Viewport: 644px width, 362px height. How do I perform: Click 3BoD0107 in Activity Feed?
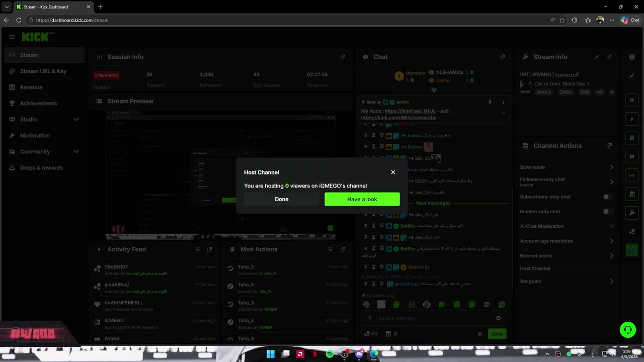[x=116, y=267]
